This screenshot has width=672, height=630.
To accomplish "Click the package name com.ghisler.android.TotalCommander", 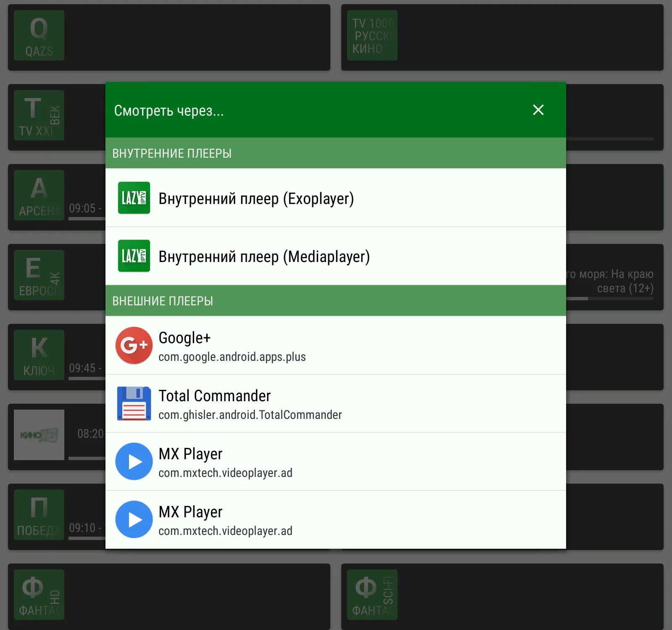I will pyautogui.click(x=250, y=415).
